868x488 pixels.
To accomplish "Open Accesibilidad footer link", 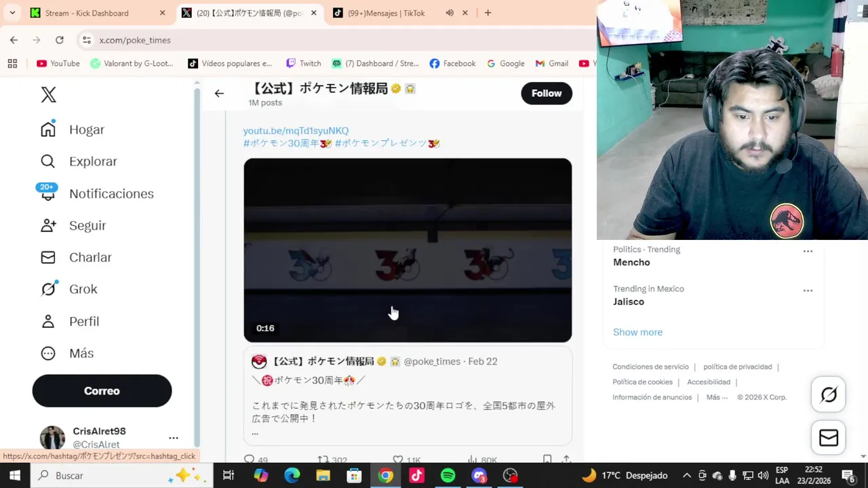I will 709,382.
